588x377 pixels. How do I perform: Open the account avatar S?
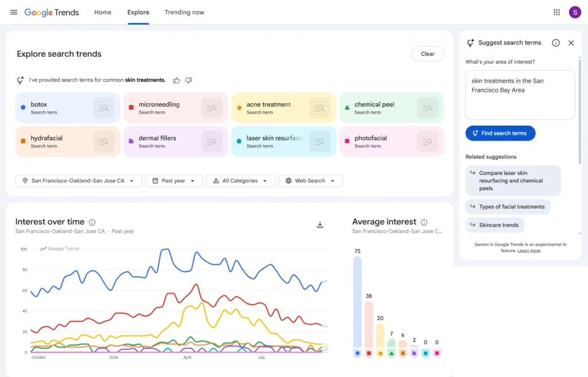pos(575,13)
